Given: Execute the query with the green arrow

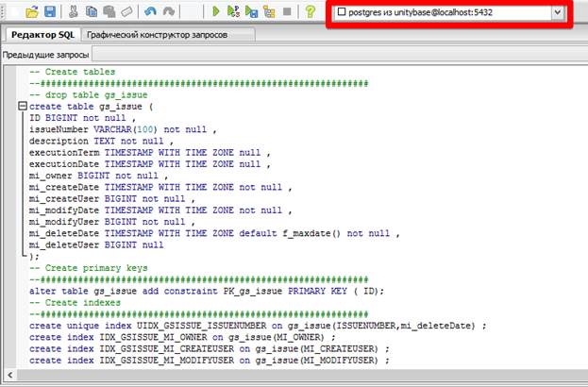Looking at the screenshot, I should tap(216, 11).
